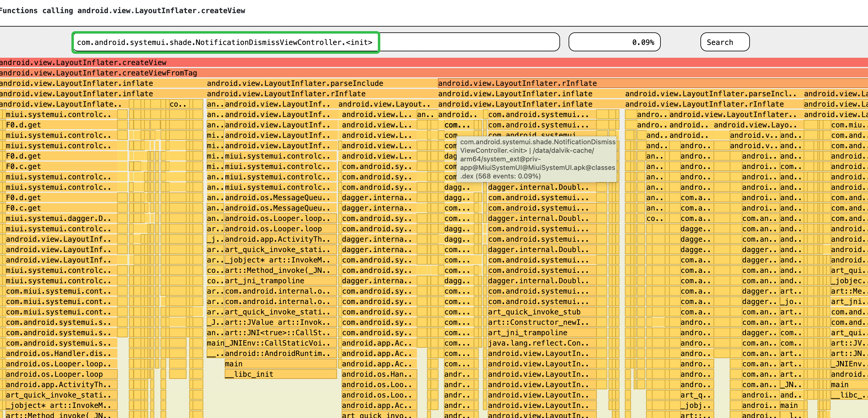
Task: Select the android::AndroidRuntim.. frame
Action: point(280,353)
